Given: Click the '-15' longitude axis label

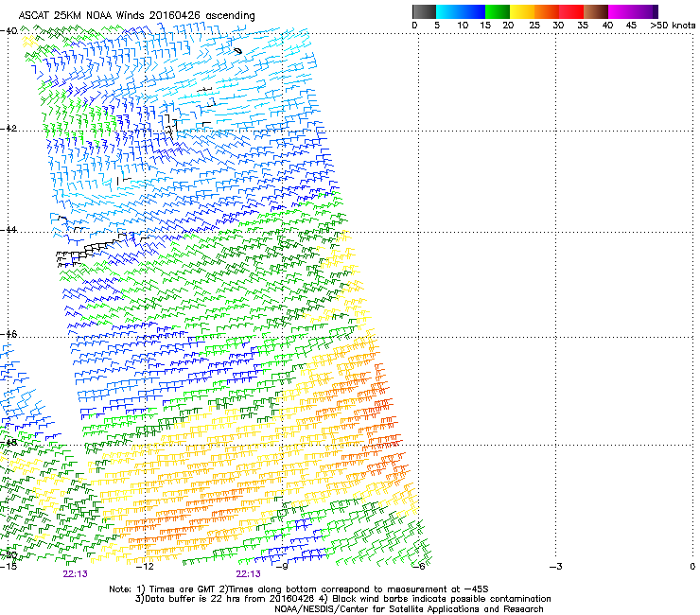Looking at the screenshot, I should [9, 567].
